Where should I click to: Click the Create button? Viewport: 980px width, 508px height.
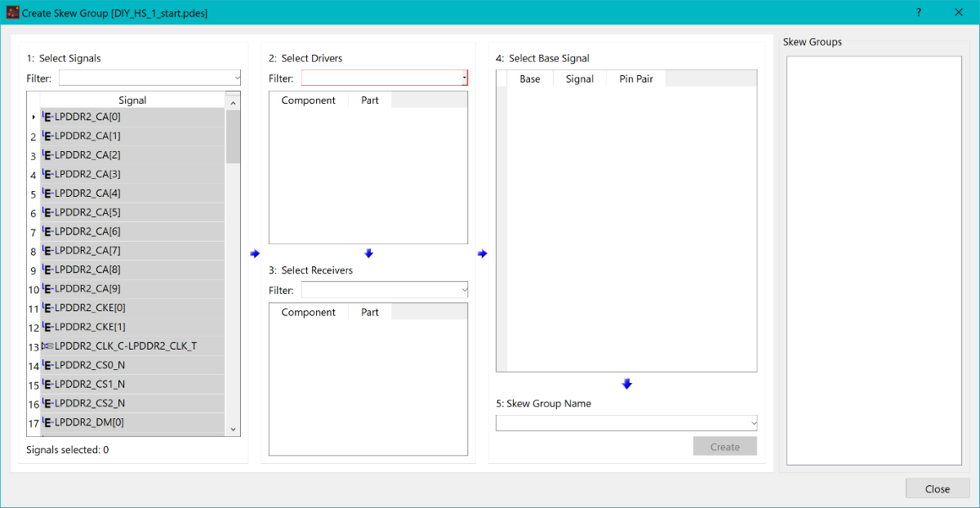pos(724,447)
